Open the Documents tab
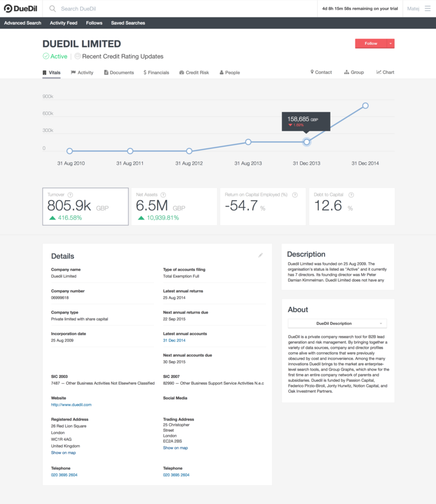Image resolution: width=436 pixels, height=504 pixels. click(x=119, y=73)
